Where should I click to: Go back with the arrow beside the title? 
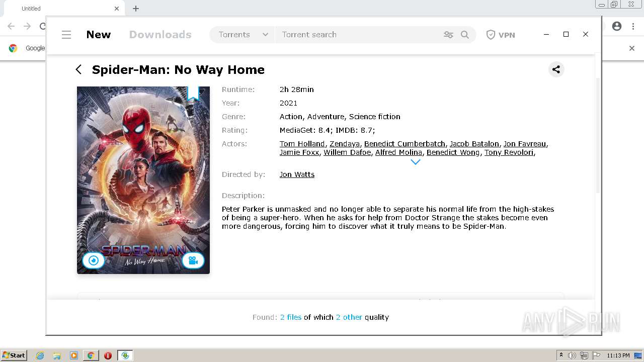click(78, 69)
